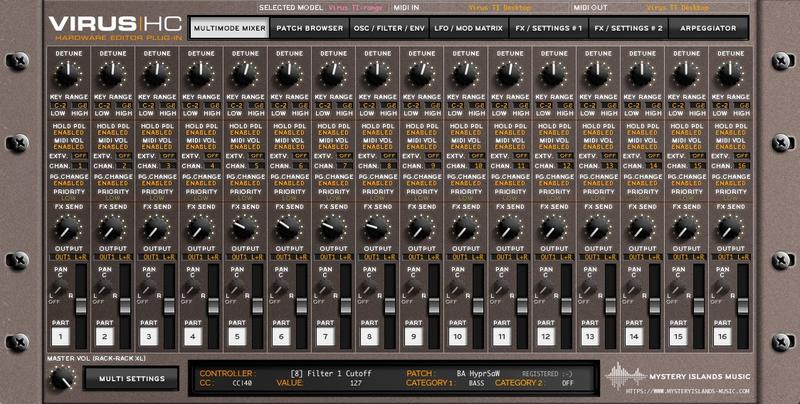
Task: Click the Mystery Islands Music waveform logo
Action: tap(626, 376)
